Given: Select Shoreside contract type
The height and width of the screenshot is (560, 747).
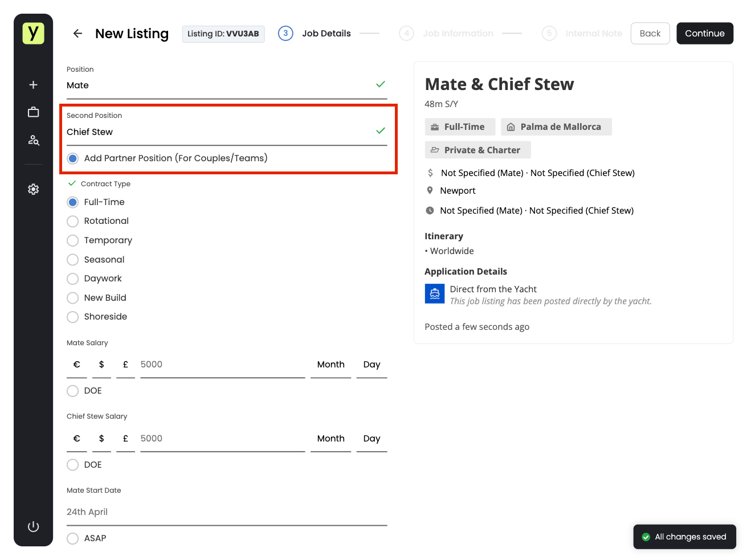Looking at the screenshot, I should [72, 317].
